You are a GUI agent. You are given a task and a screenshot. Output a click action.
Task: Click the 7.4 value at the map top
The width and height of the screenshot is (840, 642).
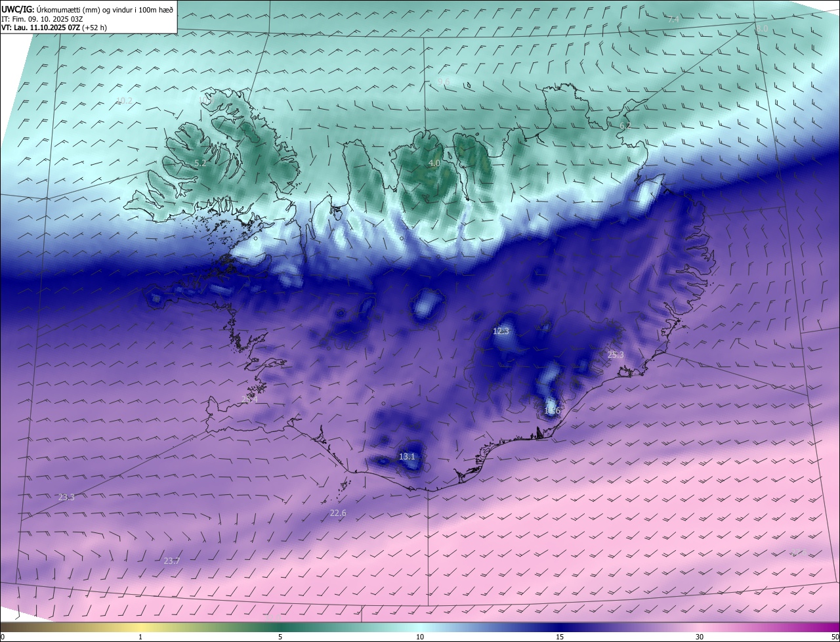point(673,20)
